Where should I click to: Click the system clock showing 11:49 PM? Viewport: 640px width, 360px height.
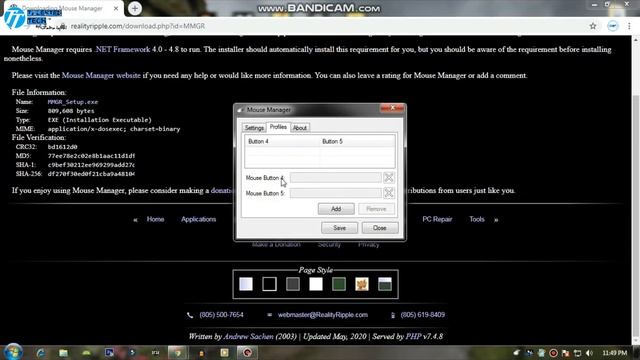(615, 353)
